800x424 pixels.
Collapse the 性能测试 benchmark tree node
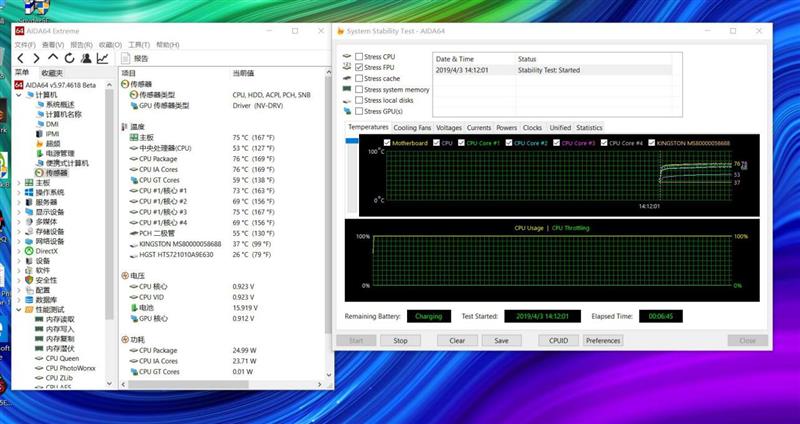19,310
